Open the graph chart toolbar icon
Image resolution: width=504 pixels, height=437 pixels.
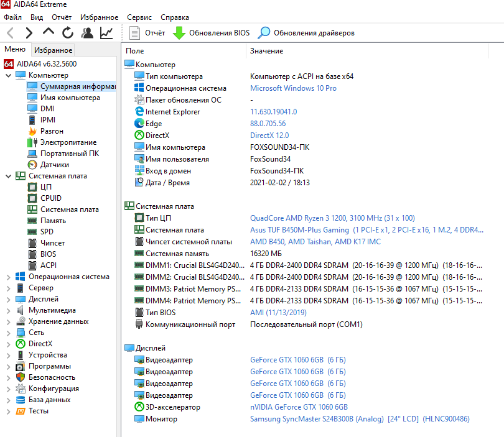[106, 33]
